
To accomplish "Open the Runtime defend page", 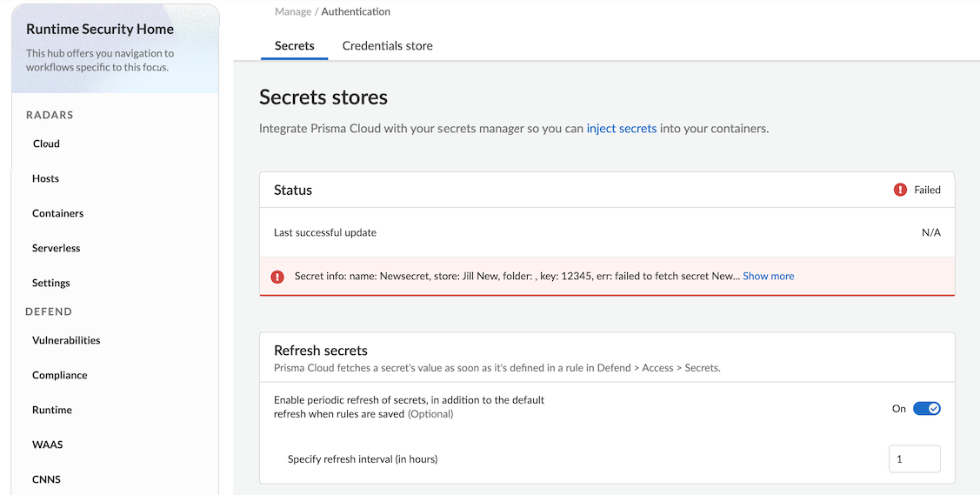I will tap(52, 410).
